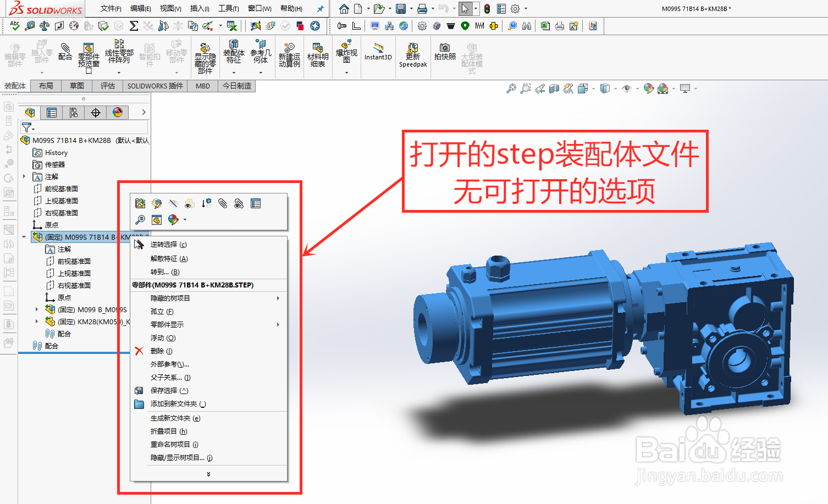Toggle component visibility with the eye icon in the context toolbar
The image size is (828, 504).
click(173, 203)
